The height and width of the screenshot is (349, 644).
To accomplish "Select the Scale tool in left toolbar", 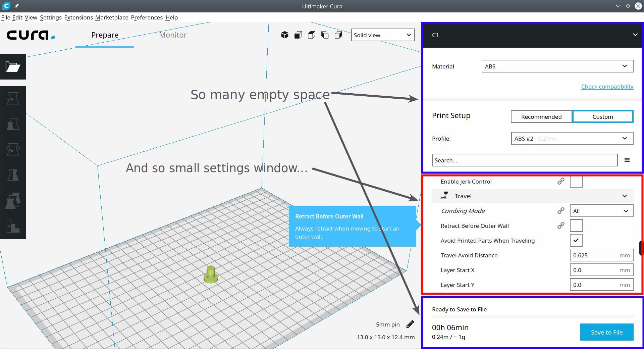I will pos(13,124).
